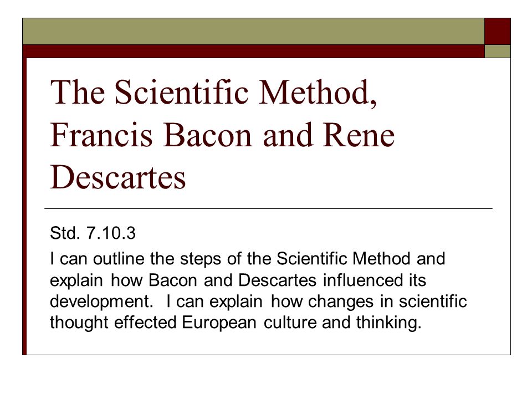This screenshot has height=399, width=532.
Task: Click the word 'thinking.' at end of paragraph
Action: click(388, 323)
